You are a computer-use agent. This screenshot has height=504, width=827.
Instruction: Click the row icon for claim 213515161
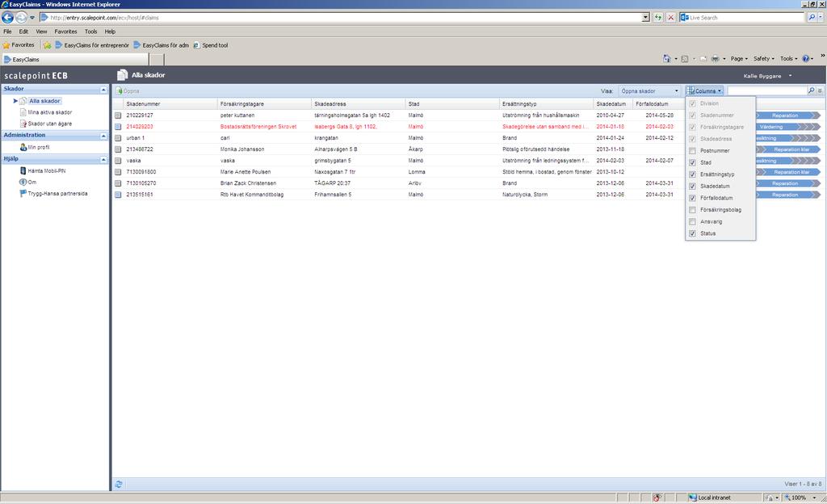point(118,195)
